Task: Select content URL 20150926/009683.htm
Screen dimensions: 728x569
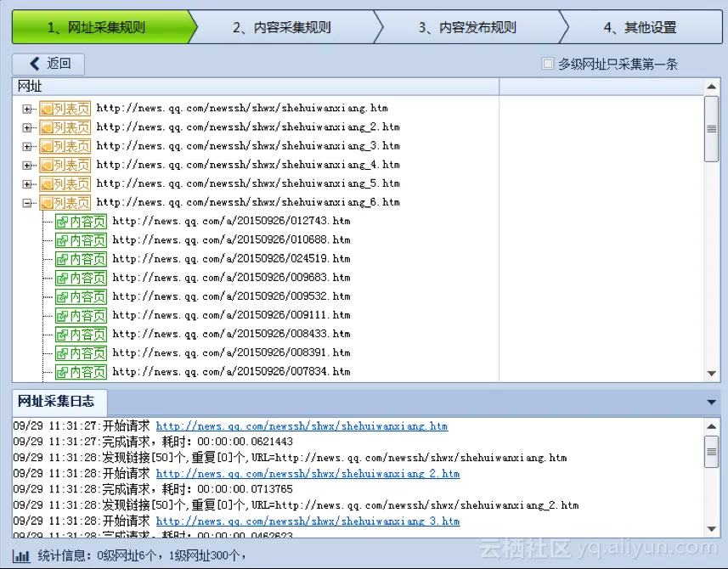Action: [231, 277]
